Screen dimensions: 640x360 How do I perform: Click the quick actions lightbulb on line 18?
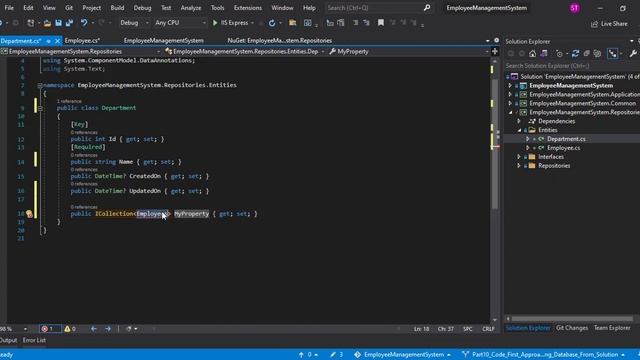pyautogui.click(x=29, y=213)
